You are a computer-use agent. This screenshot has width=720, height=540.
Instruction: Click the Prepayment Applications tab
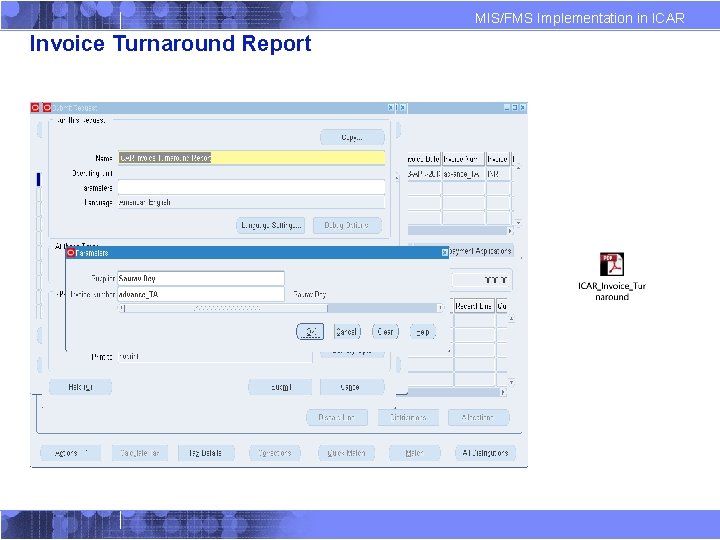tap(479, 251)
